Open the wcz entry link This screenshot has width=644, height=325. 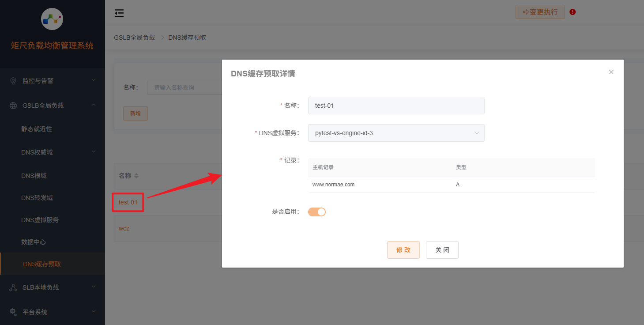click(x=124, y=228)
